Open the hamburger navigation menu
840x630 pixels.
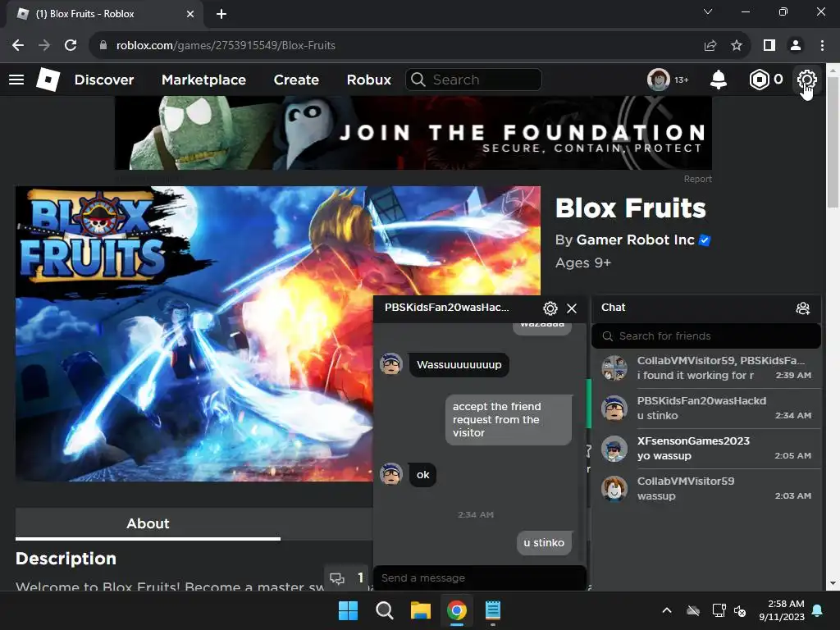tap(16, 80)
